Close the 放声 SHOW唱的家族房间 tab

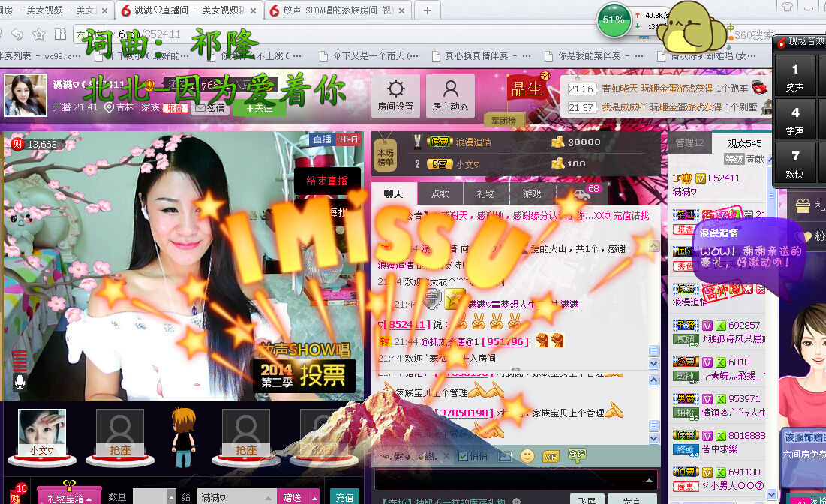pyautogui.click(x=402, y=10)
